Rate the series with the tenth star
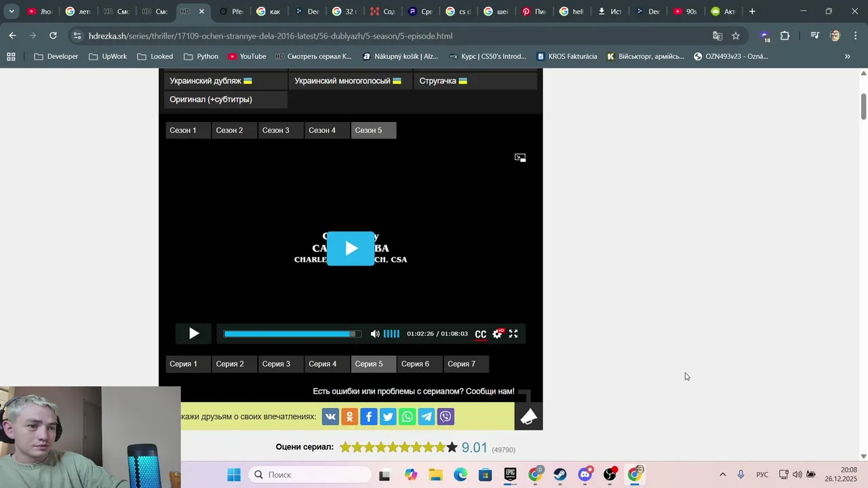This screenshot has width=868, height=488. pyautogui.click(x=452, y=447)
